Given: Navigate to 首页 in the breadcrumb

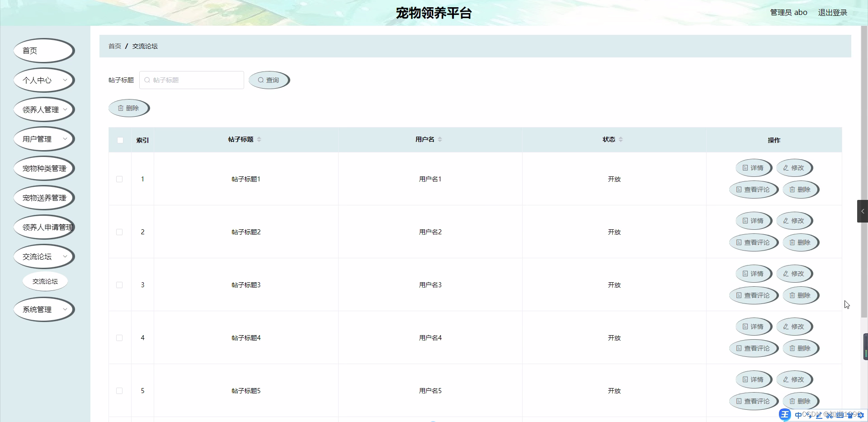Looking at the screenshot, I should point(114,46).
